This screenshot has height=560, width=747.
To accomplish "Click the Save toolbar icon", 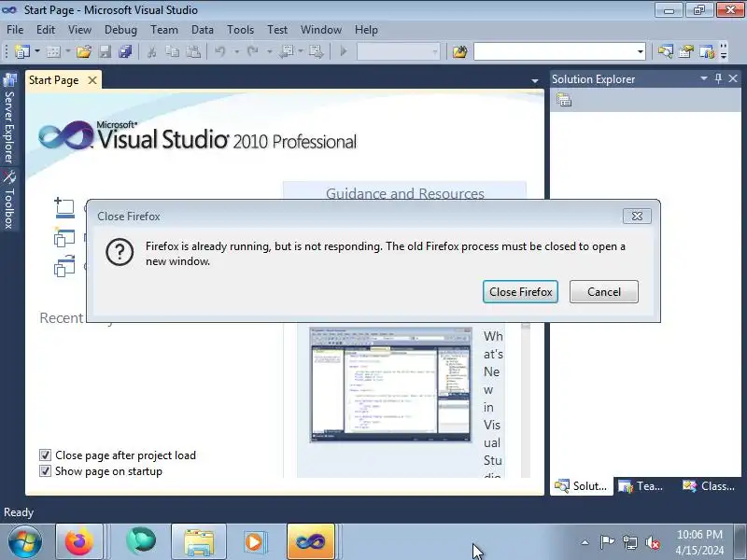I will pyautogui.click(x=105, y=51).
